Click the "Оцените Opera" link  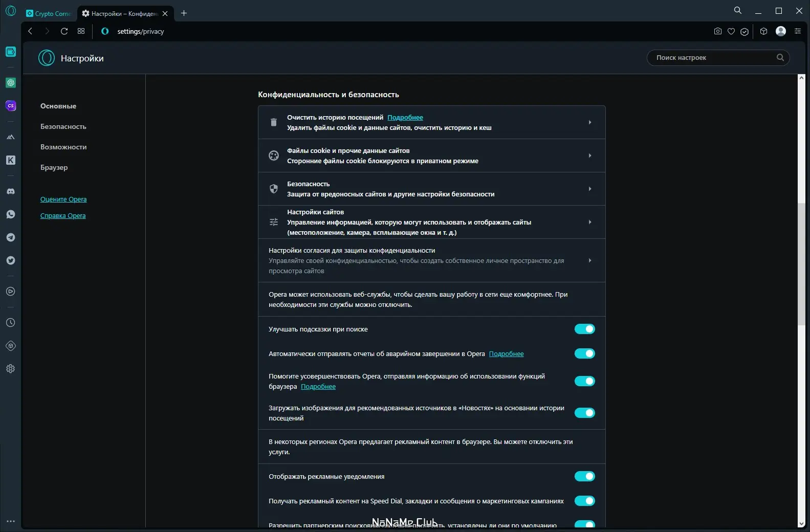[63, 199]
